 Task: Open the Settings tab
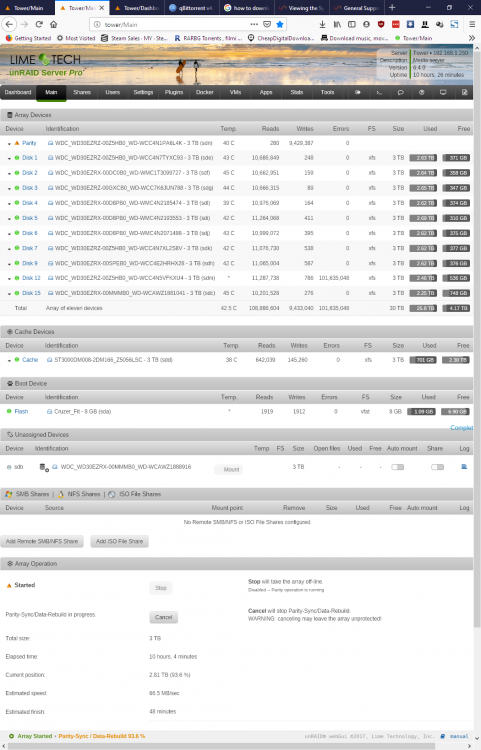click(143, 92)
